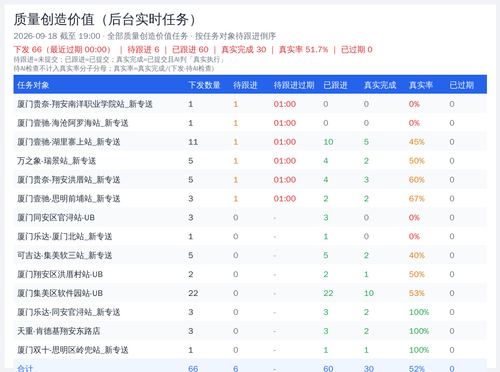
Task: Click the 2026-09-18 截至 19:00 subtitle line
Action: (145, 36)
